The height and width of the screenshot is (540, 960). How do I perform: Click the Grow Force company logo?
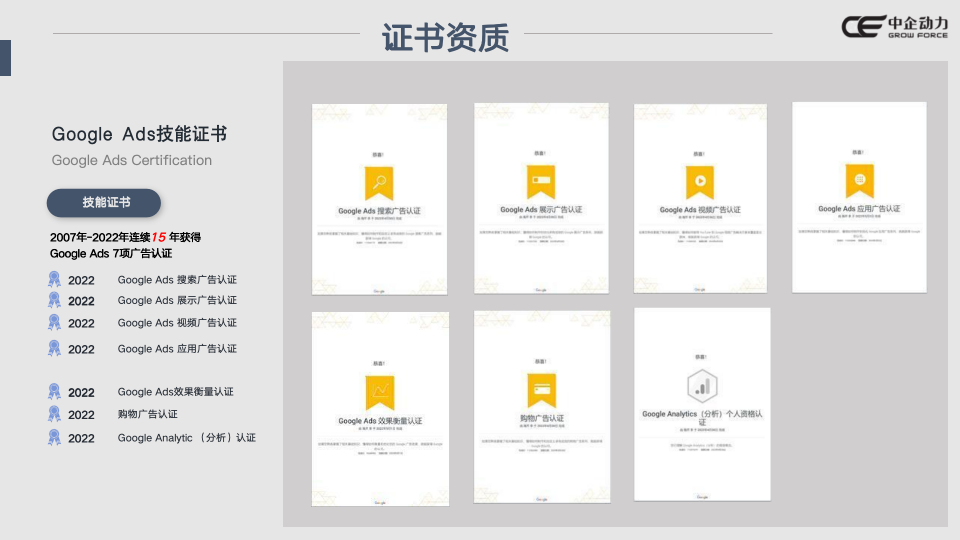894,27
